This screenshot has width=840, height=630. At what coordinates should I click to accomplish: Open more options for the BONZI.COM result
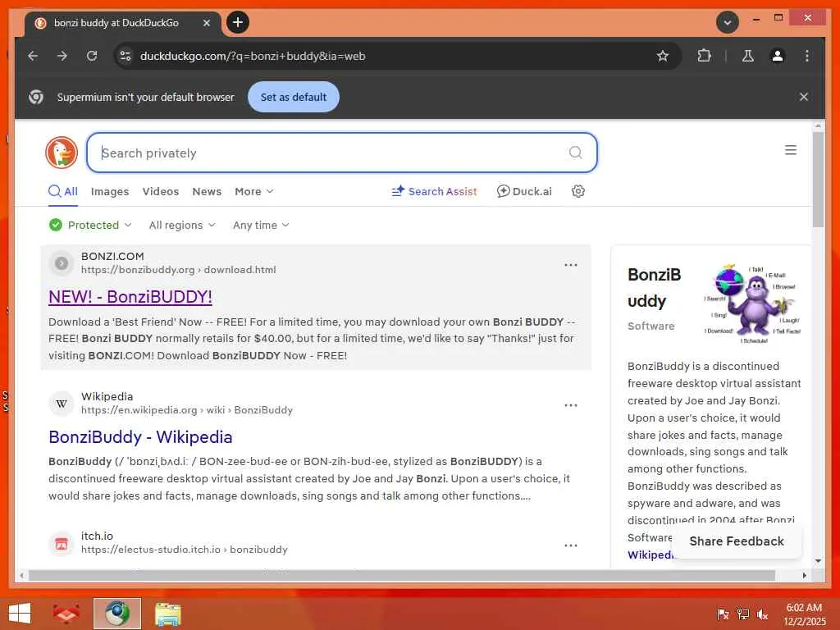[x=571, y=265]
